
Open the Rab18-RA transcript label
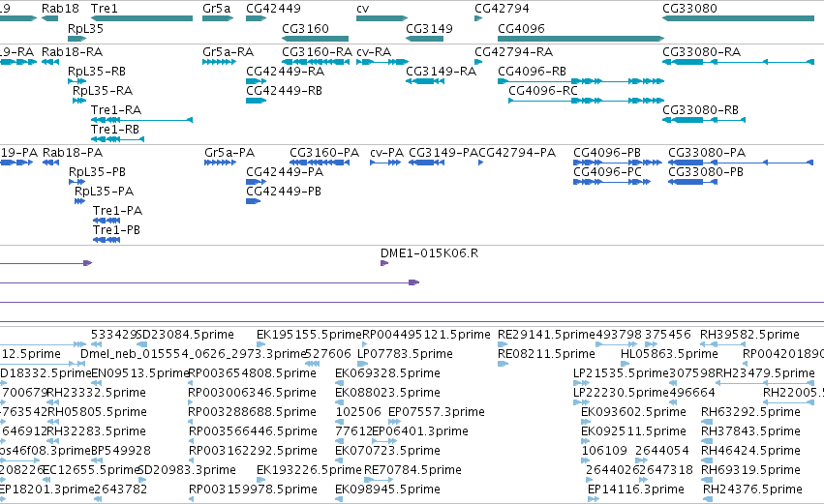click(x=72, y=52)
